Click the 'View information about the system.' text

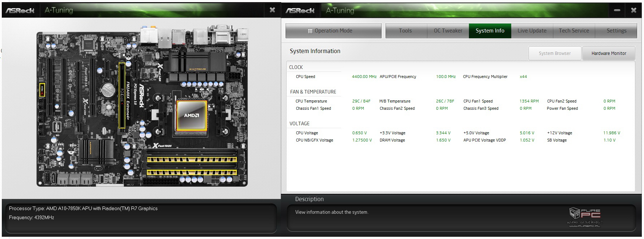tap(332, 212)
